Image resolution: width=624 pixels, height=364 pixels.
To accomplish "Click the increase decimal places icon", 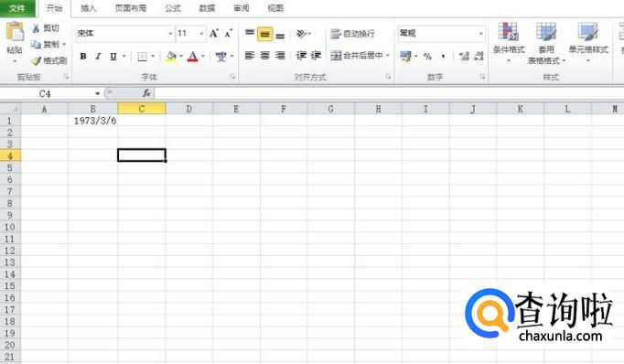I will [x=464, y=56].
